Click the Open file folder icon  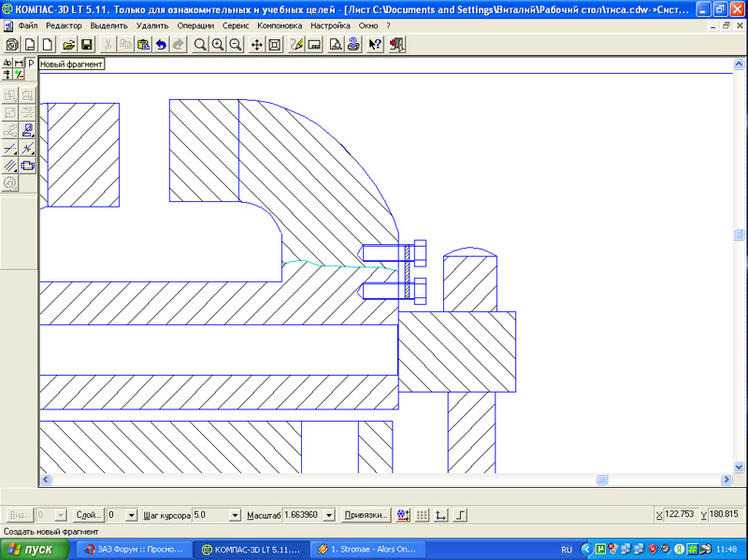click(68, 45)
